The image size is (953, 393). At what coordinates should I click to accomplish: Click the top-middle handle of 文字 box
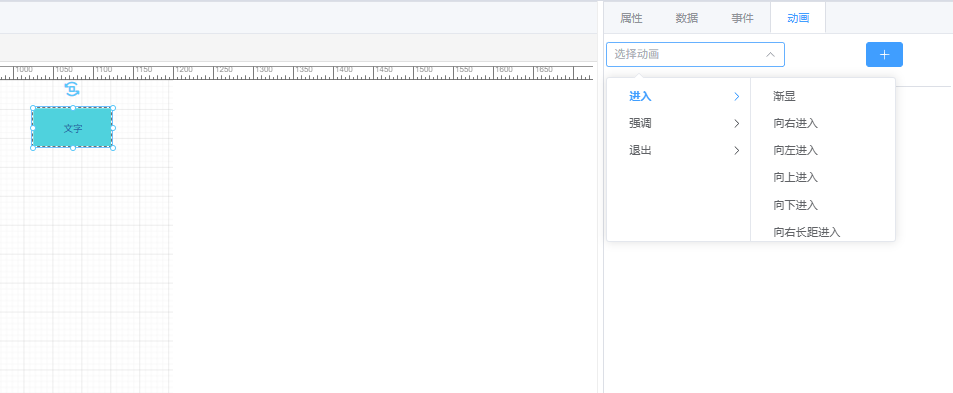pos(73,108)
